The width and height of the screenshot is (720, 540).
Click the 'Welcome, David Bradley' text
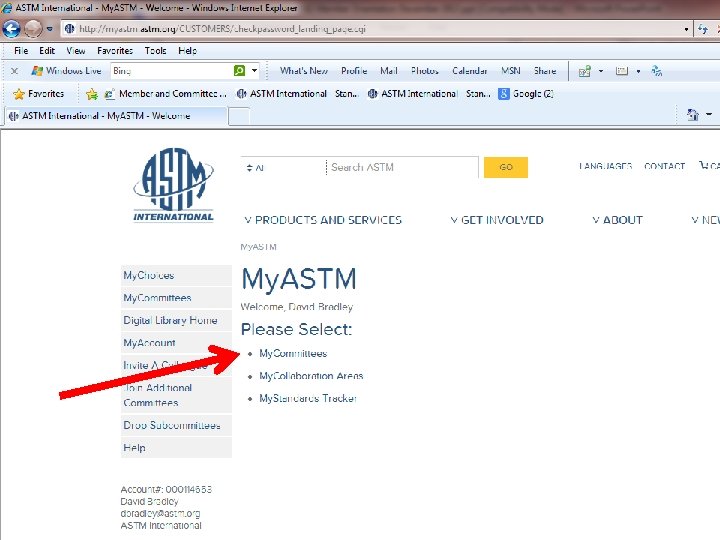(297, 307)
